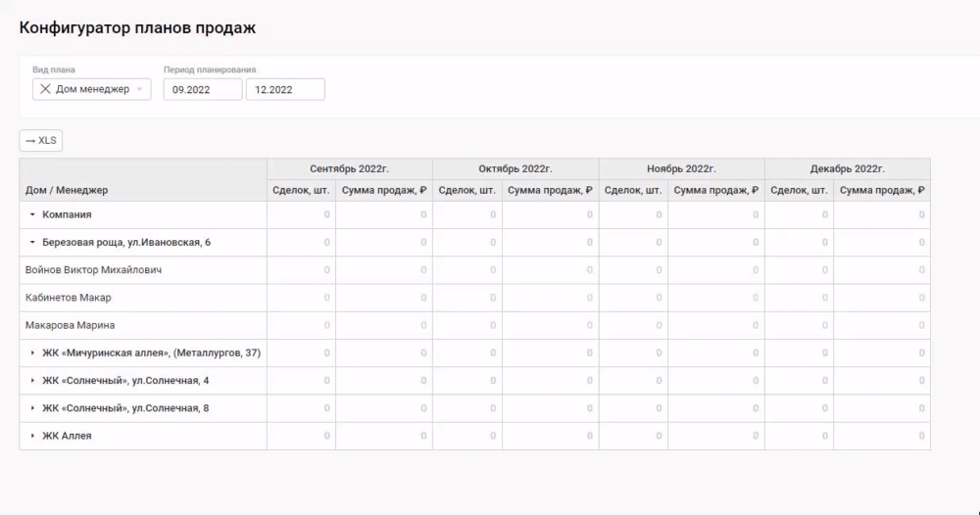Image resolution: width=980 pixels, height=515 pixels.
Task: Click the end period field 12.2022
Action: [284, 89]
